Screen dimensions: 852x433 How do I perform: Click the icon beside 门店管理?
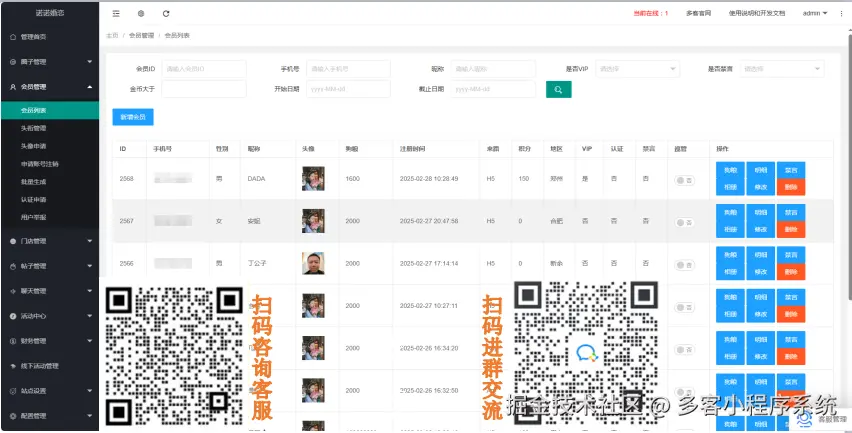click(x=13, y=241)
